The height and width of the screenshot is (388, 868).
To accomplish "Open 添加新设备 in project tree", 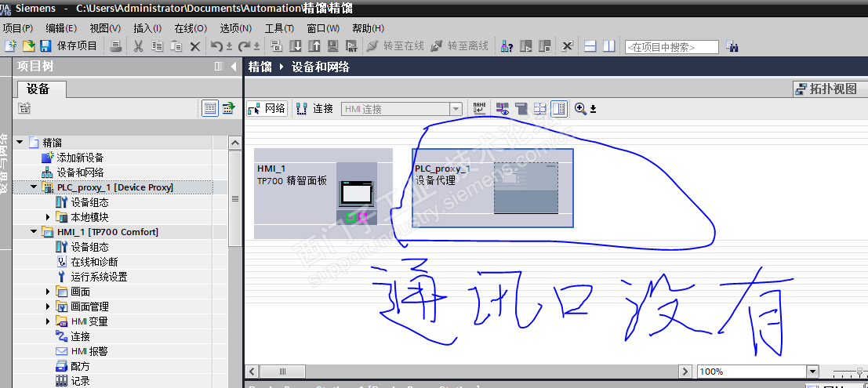I will [80, 158].
